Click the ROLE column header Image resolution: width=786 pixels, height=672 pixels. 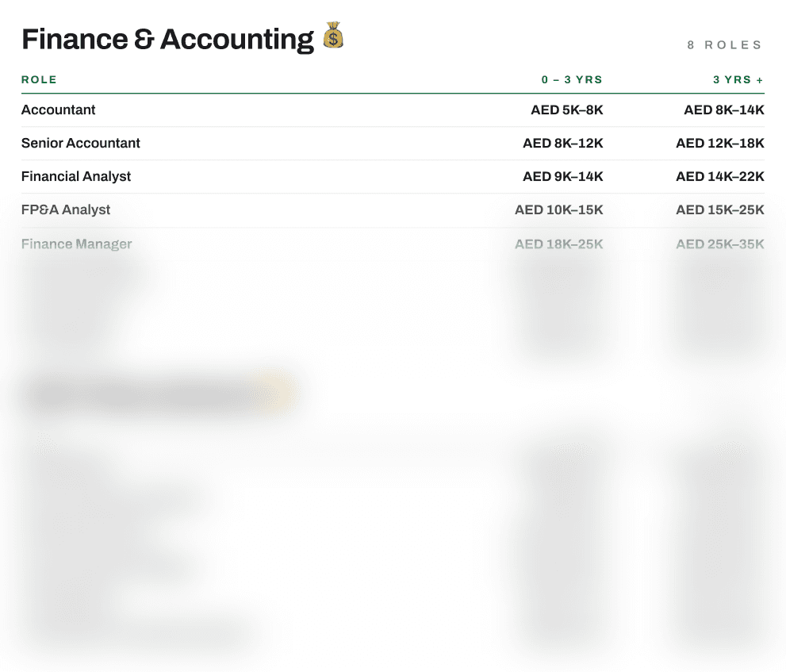(39, 80)
